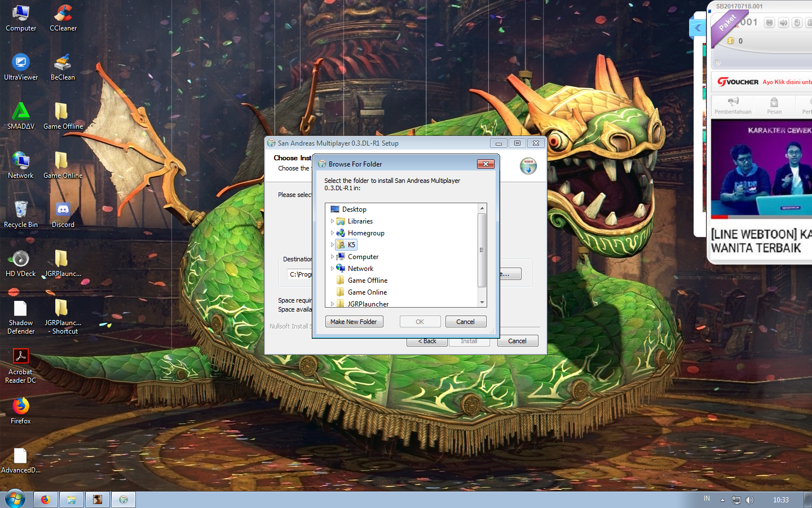The height and width of the screenshot is (508, 812).
Task: Show hidden tray icons arrow
Action: pyautogui.click(x=722, y=500)
